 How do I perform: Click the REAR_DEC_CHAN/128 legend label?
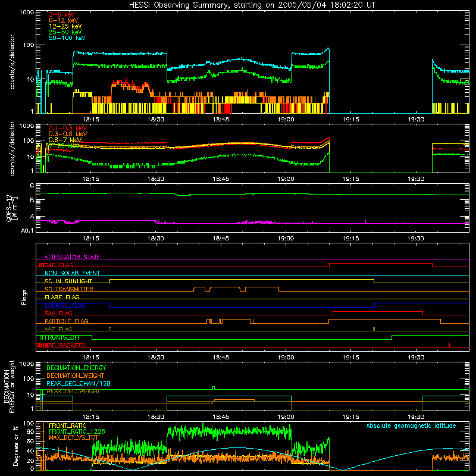pos(79,383)
